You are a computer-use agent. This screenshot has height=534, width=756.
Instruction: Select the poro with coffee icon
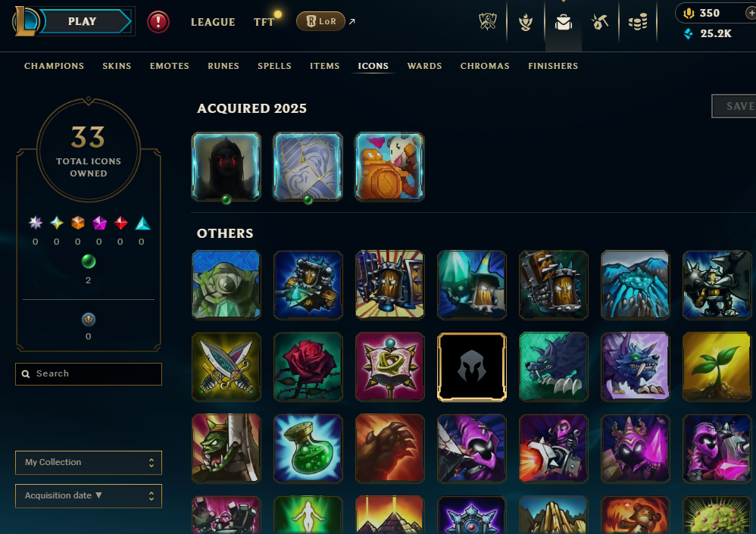click(x=389, y=167)
